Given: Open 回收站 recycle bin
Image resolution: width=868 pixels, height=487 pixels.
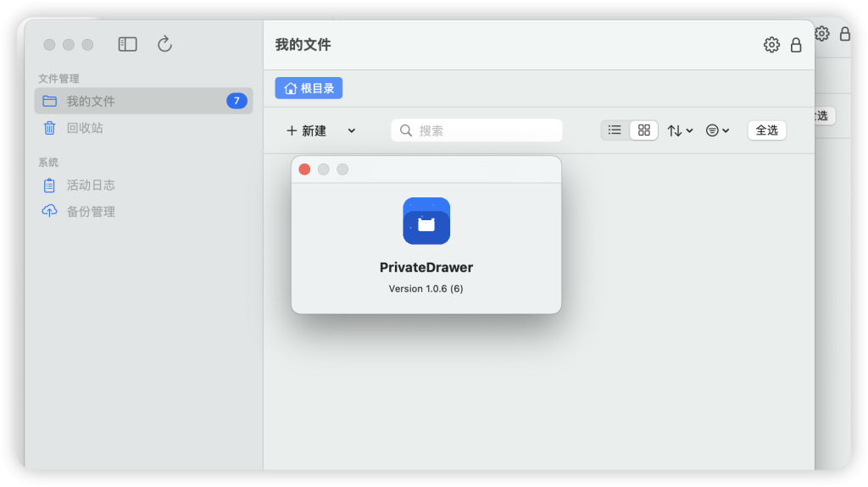Looking at the screenshot, I should pyautogui.click(x=143, y=128).
